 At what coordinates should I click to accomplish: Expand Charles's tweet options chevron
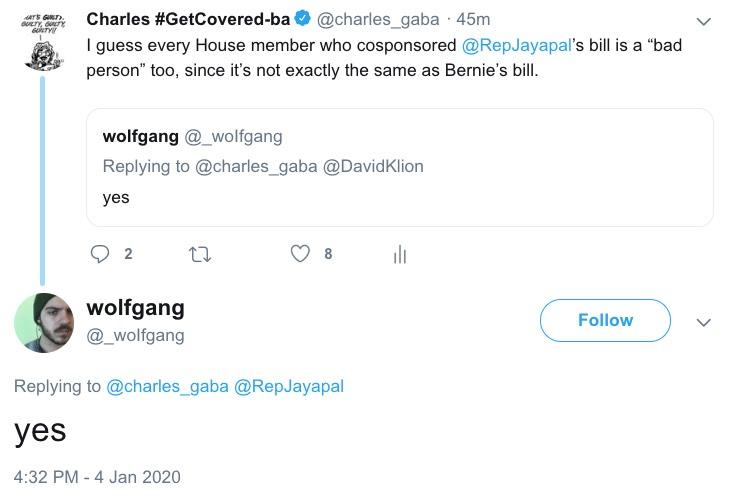point(703,21)
